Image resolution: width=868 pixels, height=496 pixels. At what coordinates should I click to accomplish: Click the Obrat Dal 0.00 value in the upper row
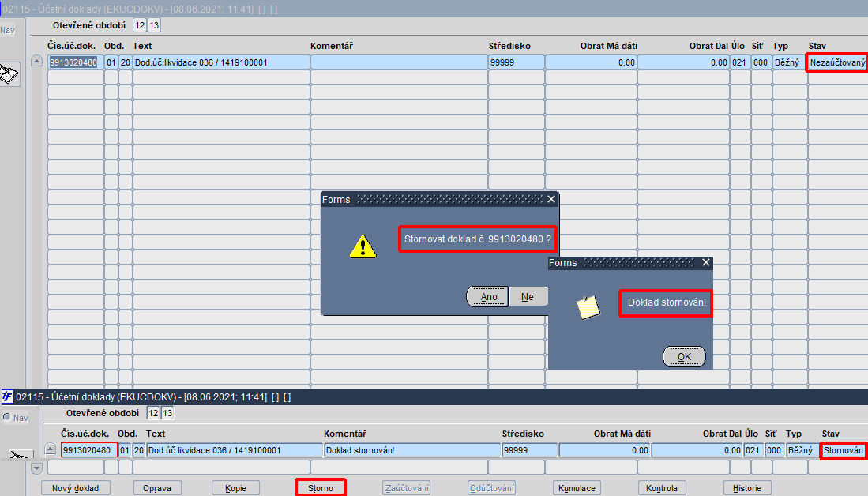[x=684, y=62]
